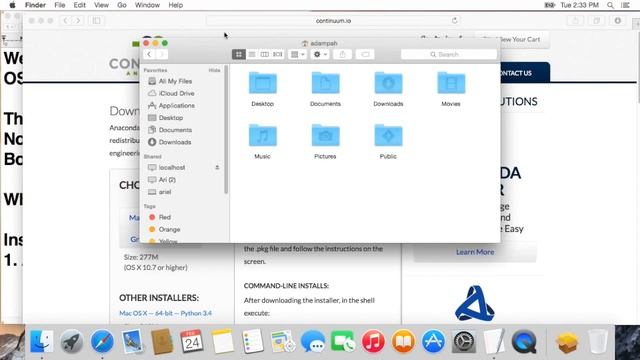Open Mac OS X 64-bit Python 3.4 link

[165, 313]
